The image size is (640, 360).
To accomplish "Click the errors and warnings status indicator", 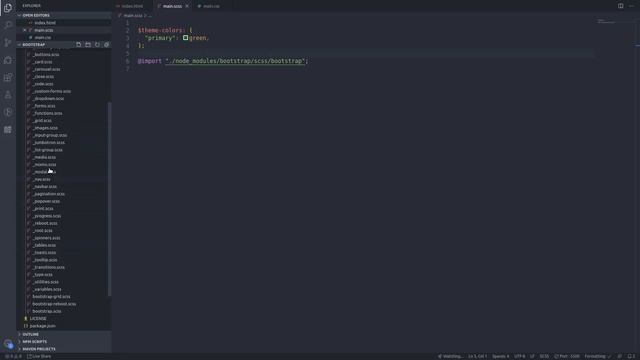I will pos(13,356).
